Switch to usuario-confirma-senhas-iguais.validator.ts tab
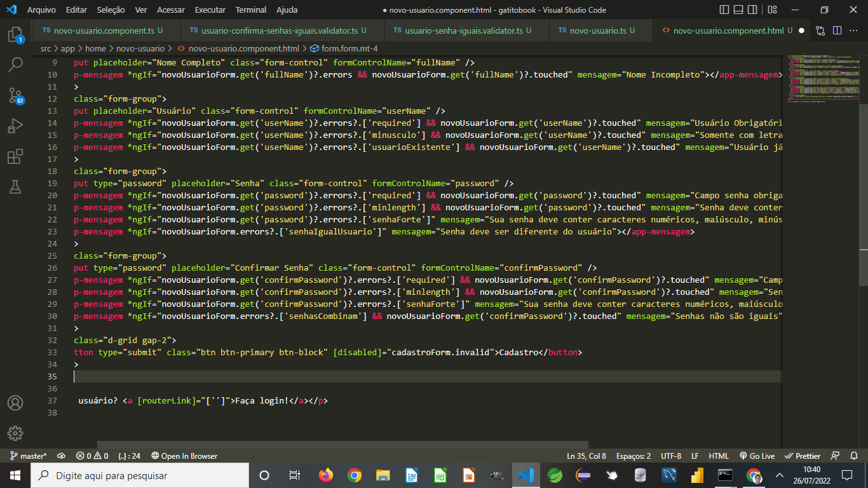The width and height of the screenshot is (868, 488). pos(283,30)
